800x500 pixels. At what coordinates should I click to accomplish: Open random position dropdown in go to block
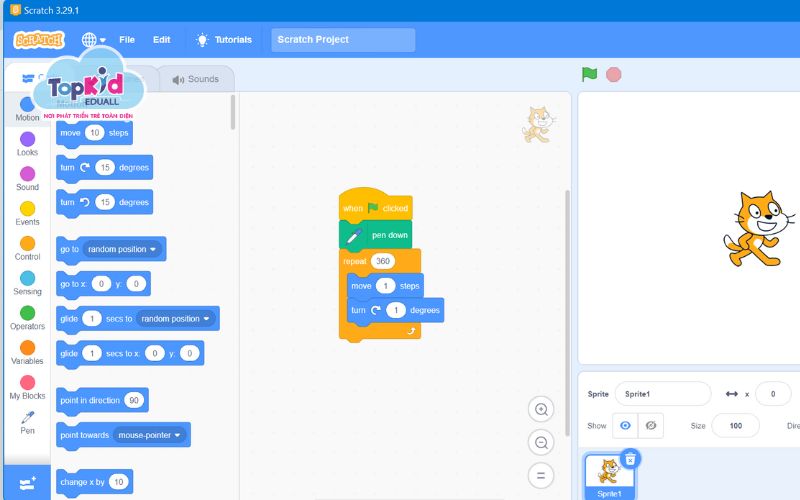click(122, 249)
